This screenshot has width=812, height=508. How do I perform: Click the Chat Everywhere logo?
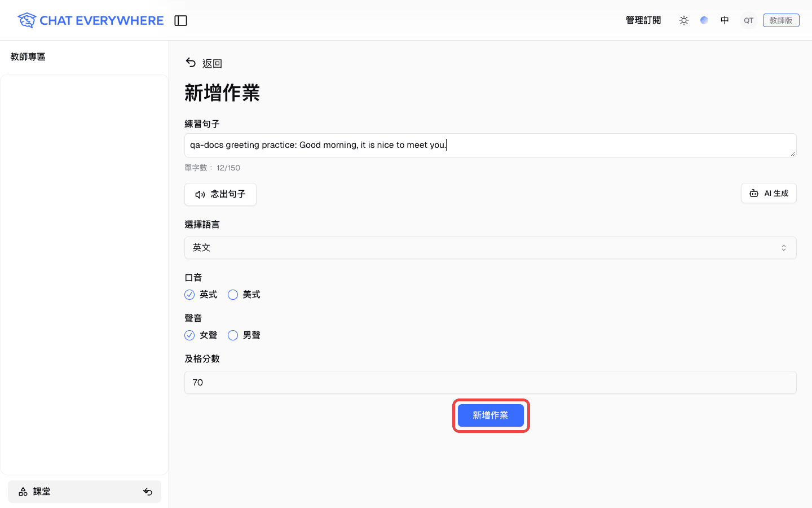90,20
